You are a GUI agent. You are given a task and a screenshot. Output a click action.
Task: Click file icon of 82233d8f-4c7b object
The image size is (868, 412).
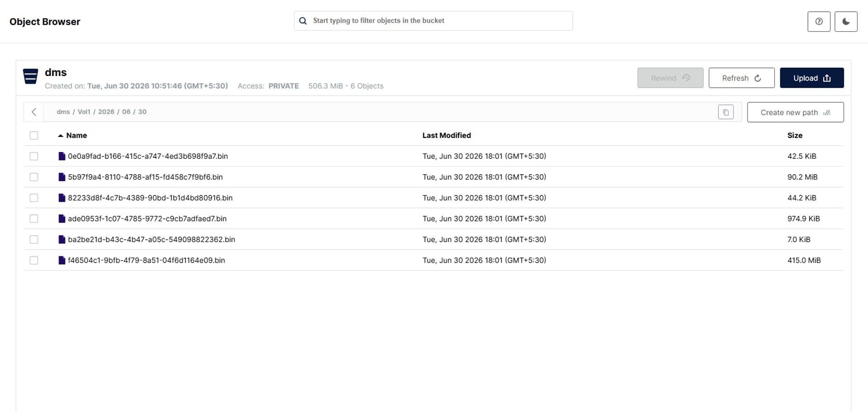pyautogui.click(x=62, y=198)
